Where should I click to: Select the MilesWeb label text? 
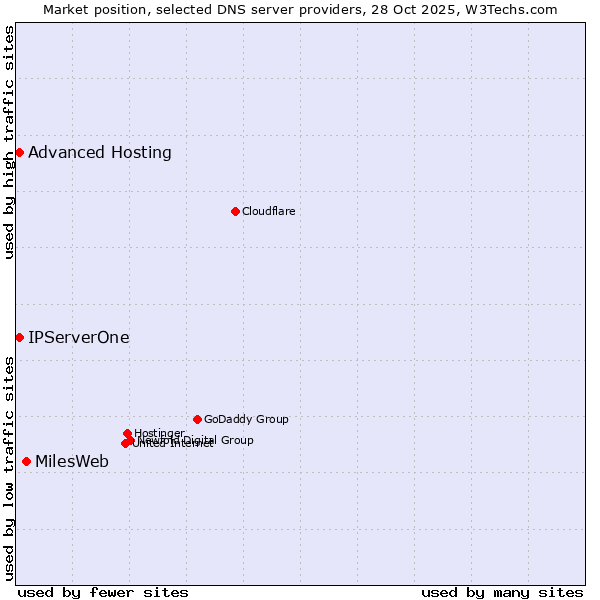[x=72, y=461]
